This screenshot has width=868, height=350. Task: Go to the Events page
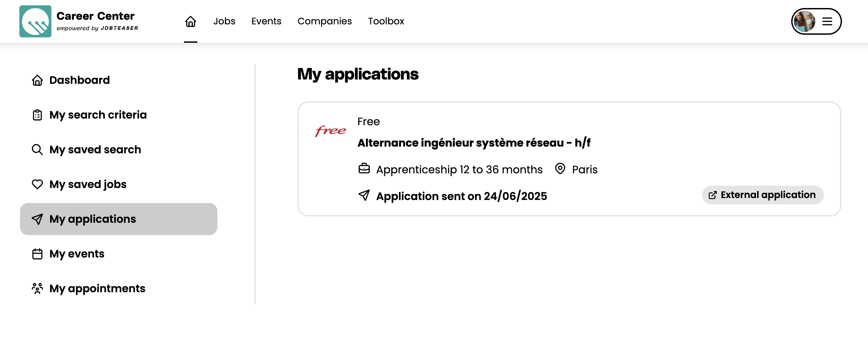266,21
